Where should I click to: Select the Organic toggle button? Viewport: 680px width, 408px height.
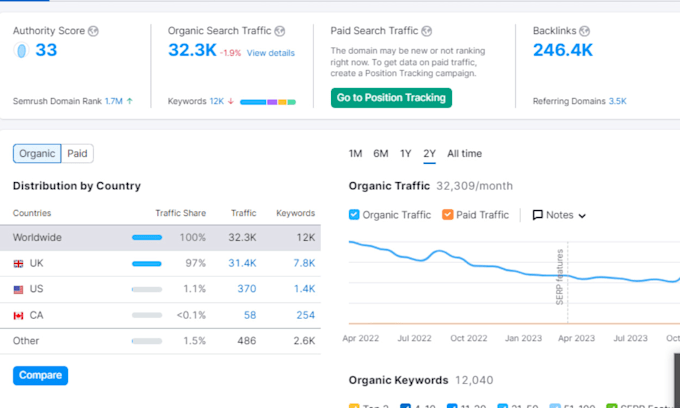click(37, 153)
